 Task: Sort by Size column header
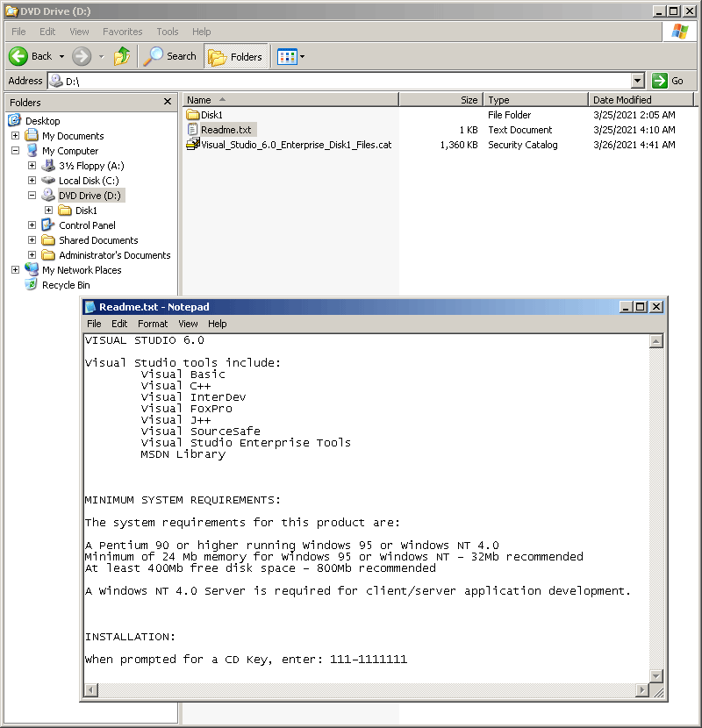pos(441,100)
